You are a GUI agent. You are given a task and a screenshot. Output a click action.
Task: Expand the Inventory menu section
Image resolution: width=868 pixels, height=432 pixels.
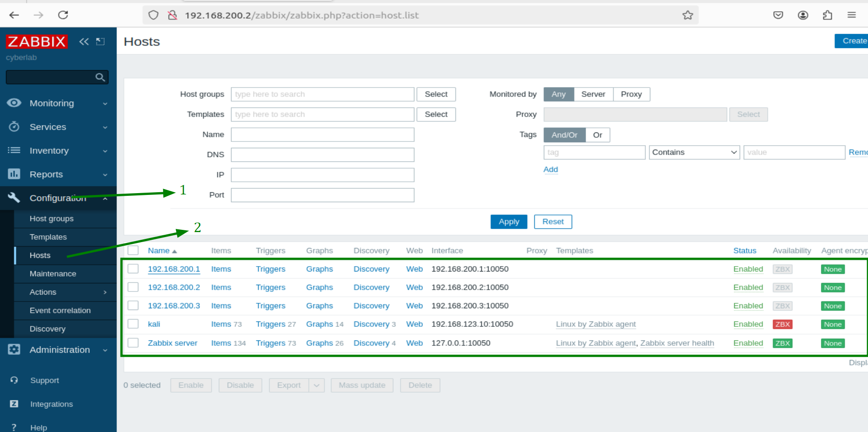[58, 150]
